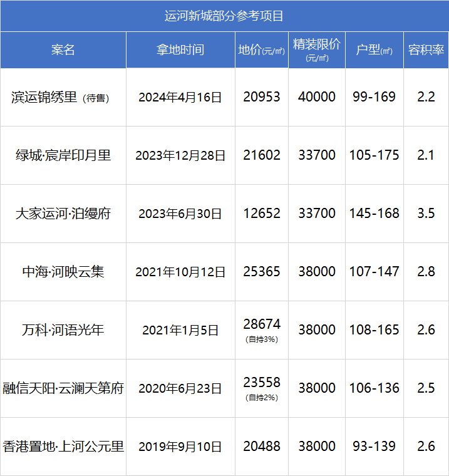Select the land price cell 21602

tap(261, 155)
